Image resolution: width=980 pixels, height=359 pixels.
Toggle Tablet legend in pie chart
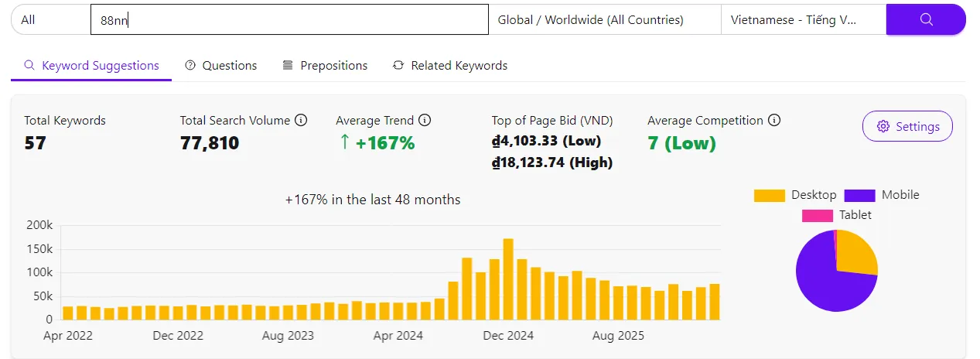tap(837, 215)
